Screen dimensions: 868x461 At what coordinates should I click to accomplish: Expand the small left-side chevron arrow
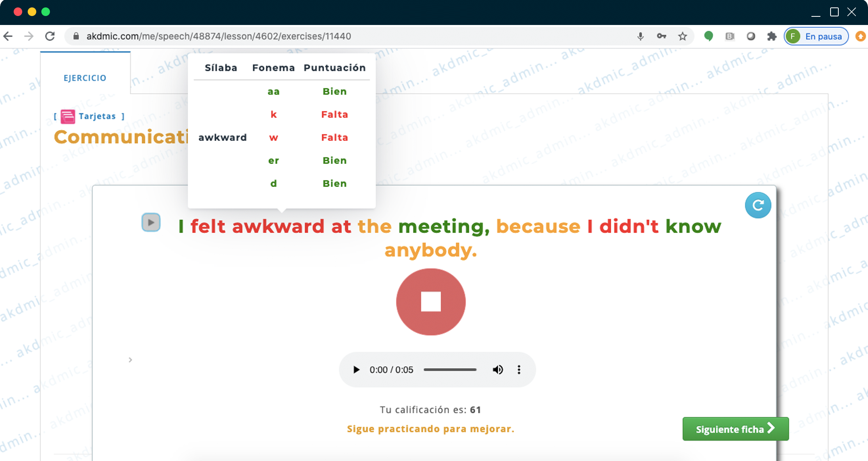click(130, 360)
